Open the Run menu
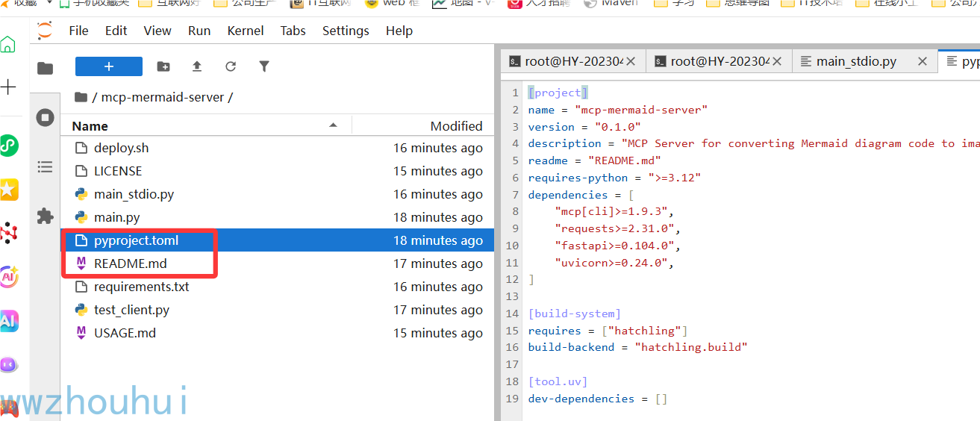This screenshot has width=980, height=421. pyautogui.click(x=199, y=31)
